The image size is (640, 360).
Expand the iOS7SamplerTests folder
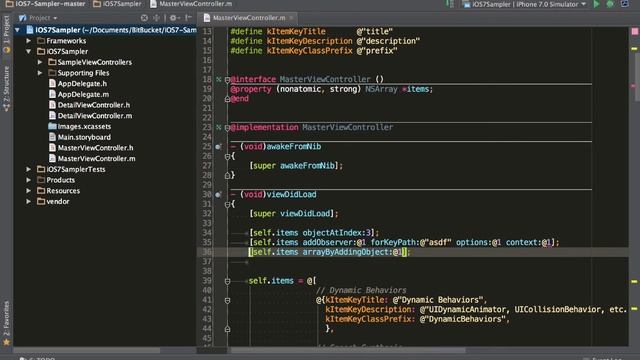pyautogui.click(x=28, y=169)
